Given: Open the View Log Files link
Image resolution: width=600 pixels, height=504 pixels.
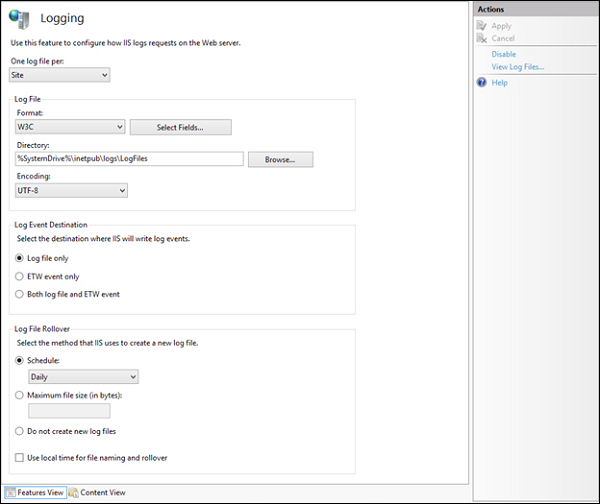Looking at the screenshot, I should point(518,67).
